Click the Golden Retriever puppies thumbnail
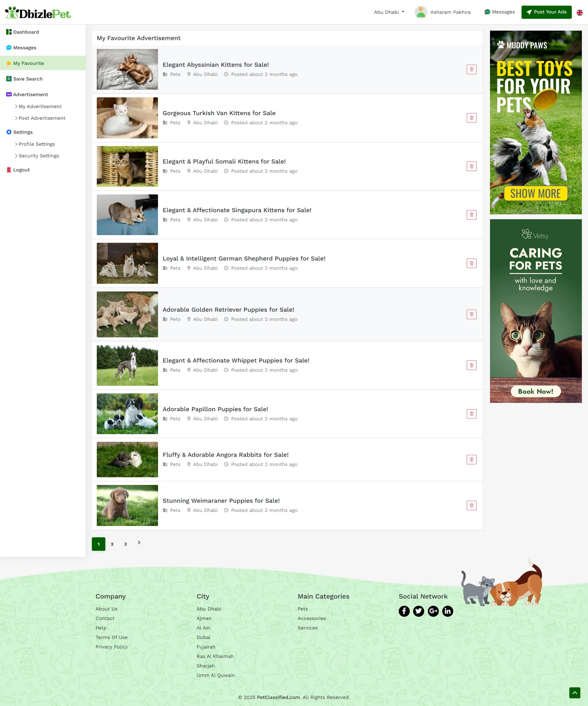The height and width of the screenshot is (706, 588). [x=127, y=314]
